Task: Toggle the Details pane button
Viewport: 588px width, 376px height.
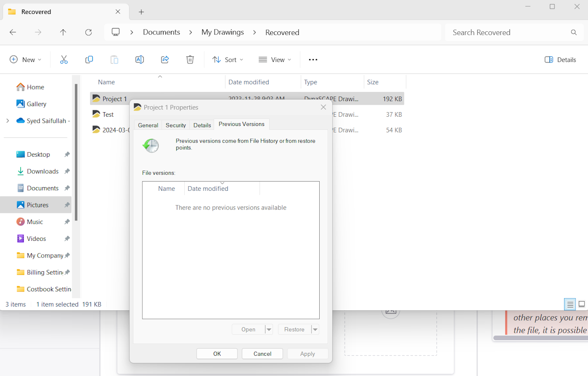Action: point(560,60)
